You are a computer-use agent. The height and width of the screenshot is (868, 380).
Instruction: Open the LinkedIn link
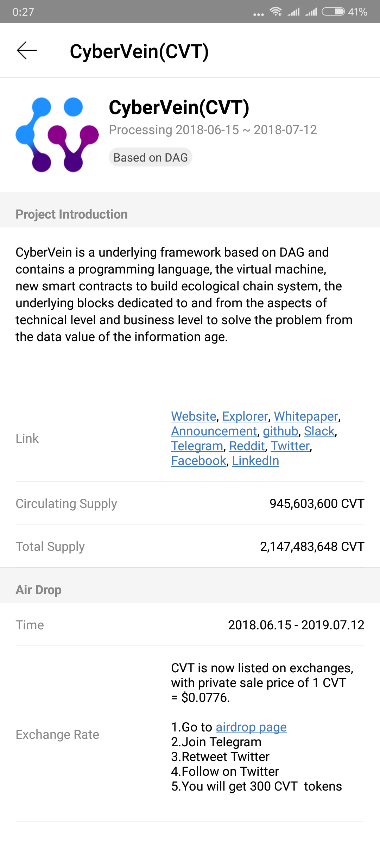click(255, 461)
